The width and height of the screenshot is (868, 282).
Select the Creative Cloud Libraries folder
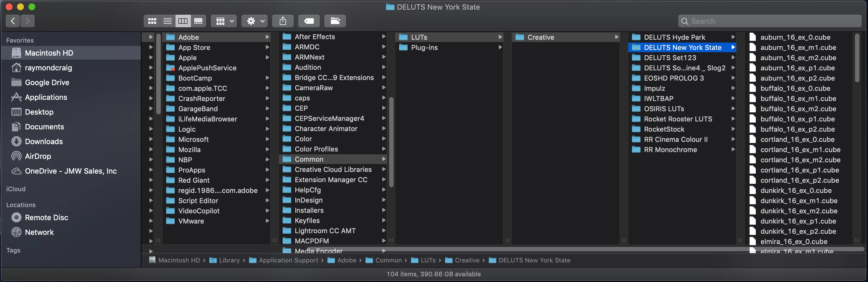click(333, 169)
